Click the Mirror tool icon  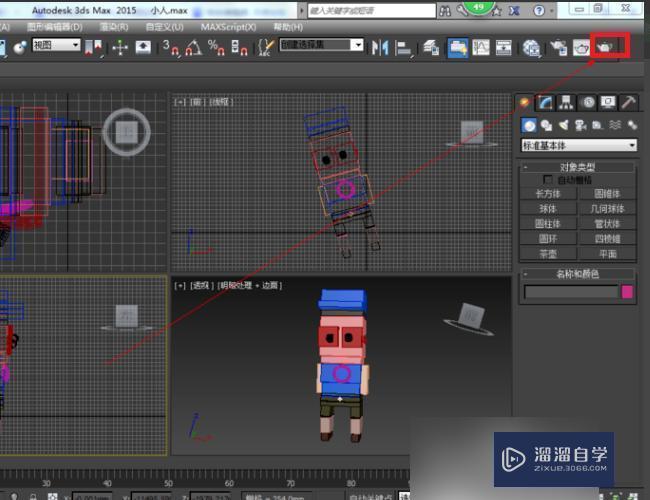tap(379, 47)
